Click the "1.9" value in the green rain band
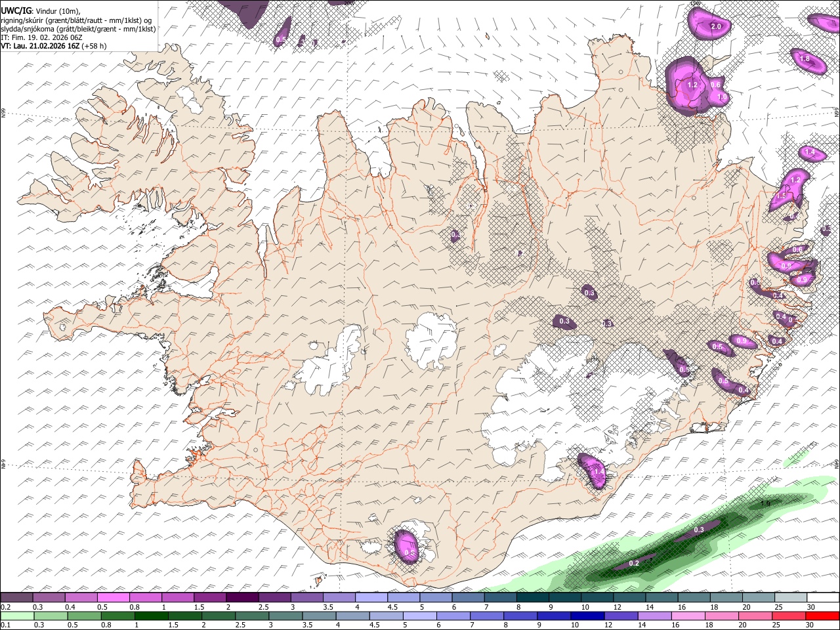This screenshot has width=840, height=630. [x=765, y=503]
